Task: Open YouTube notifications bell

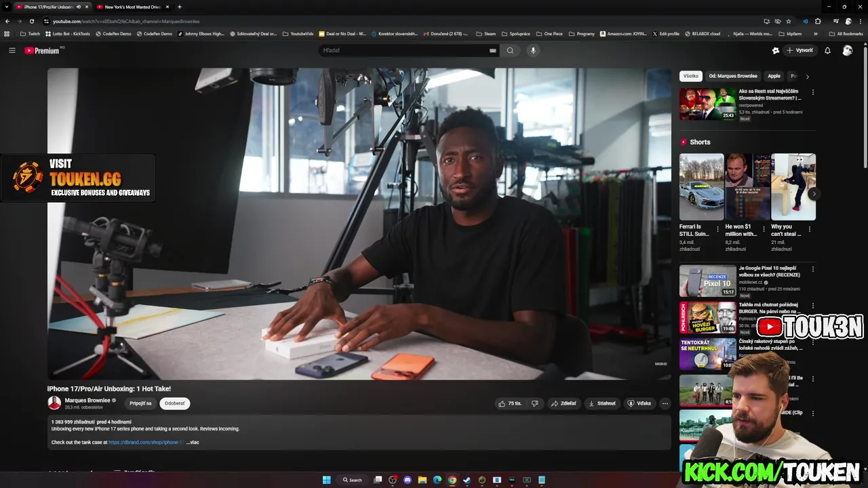Action: tap(827, 50)
